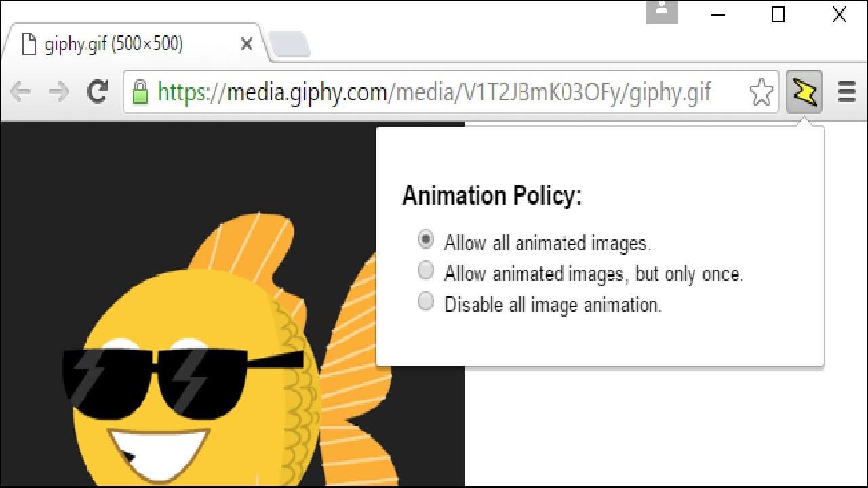Click 'Allow animated images, but only once.' label
The width and height of the screenshot is (868, 488).
tap(593, 274)
